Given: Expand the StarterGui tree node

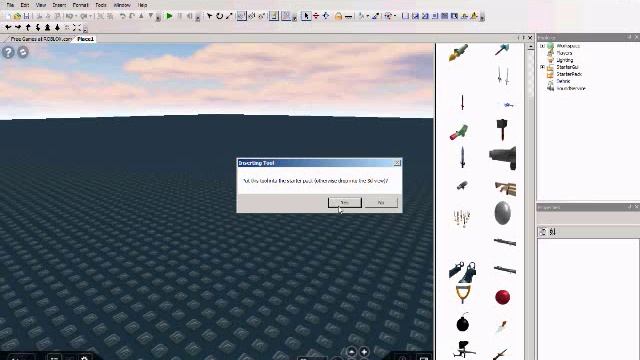Looking at the screenshot, I should click(542, 67).
